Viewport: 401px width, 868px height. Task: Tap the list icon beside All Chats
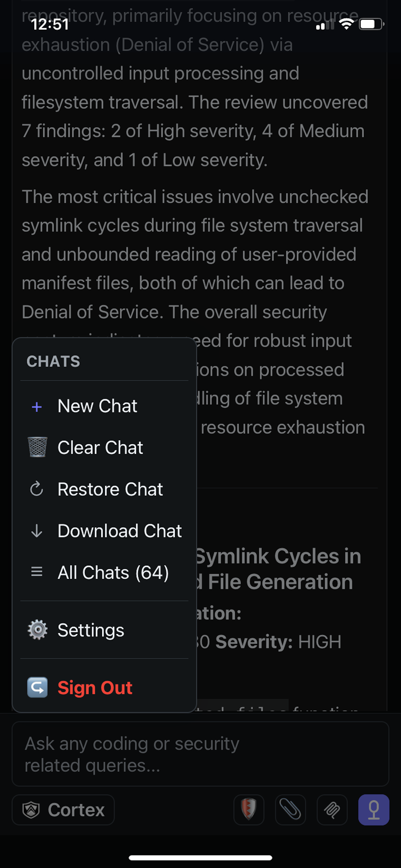(x=37, y=572)
